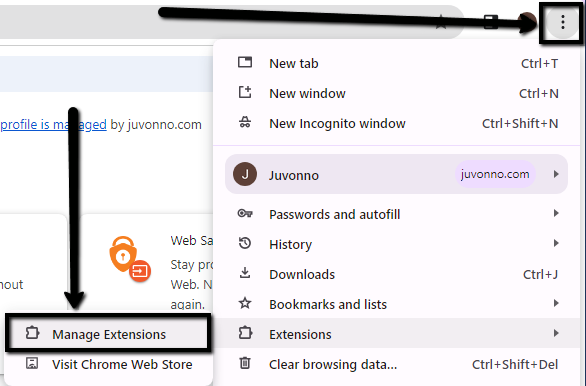The height and width of the screenshot is (386, 586).
Task: Click the Chrome Web Store icon
Action: pos(32,363)
